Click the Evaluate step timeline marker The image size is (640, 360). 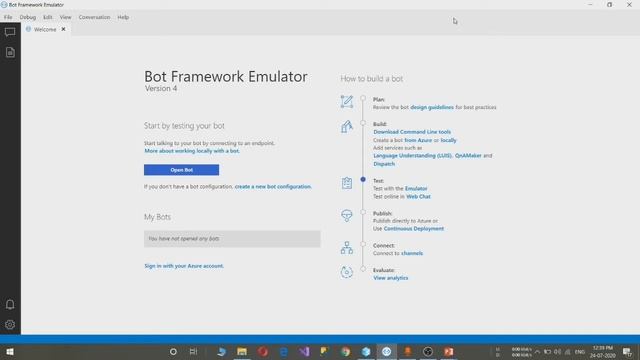(x=363, y=269)
